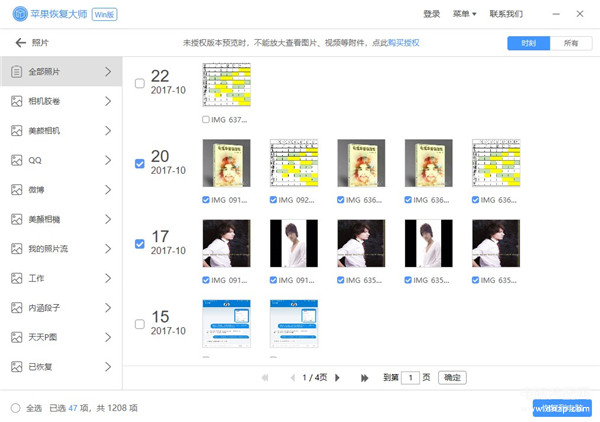
Task: Open the 已恢复 album entry
Action: pos(61,367)
